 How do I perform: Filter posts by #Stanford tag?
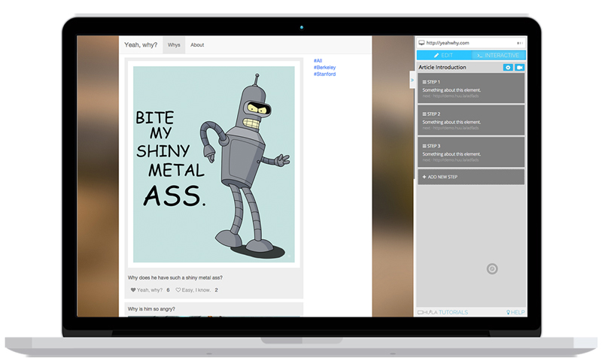tap(325, 74)
